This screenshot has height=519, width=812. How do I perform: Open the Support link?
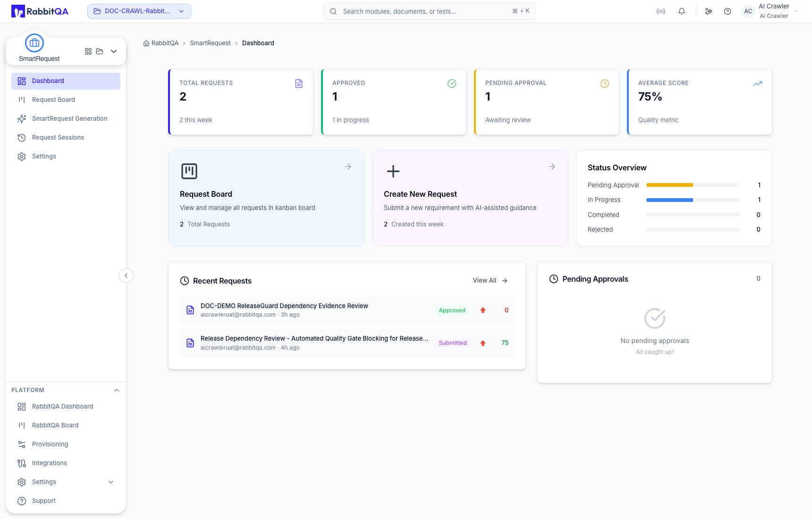[66, 501]
